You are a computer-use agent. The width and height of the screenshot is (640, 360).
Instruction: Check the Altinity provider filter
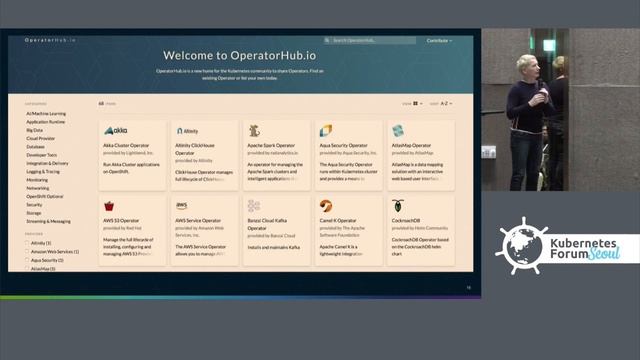[x=27, y=243]
